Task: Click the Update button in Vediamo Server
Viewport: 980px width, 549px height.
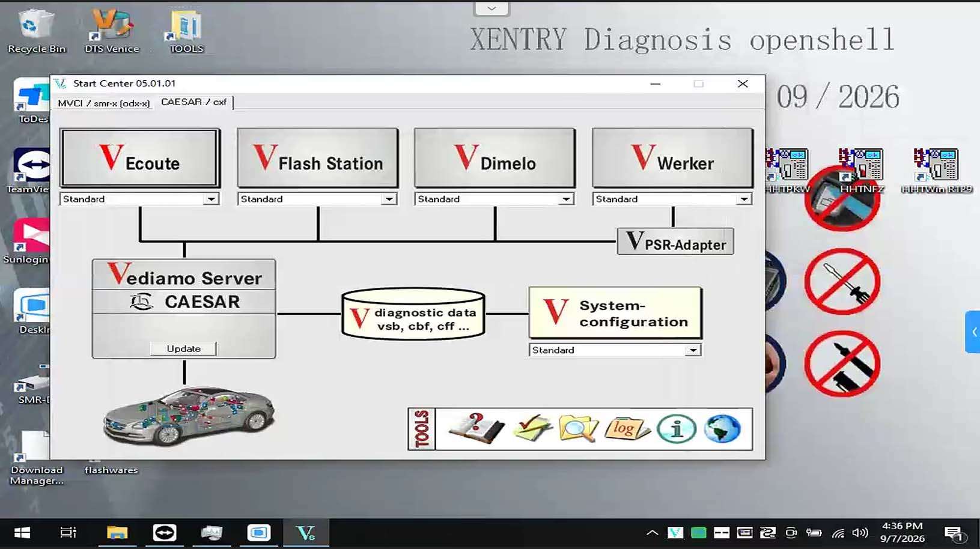Action: pos(183,348)
